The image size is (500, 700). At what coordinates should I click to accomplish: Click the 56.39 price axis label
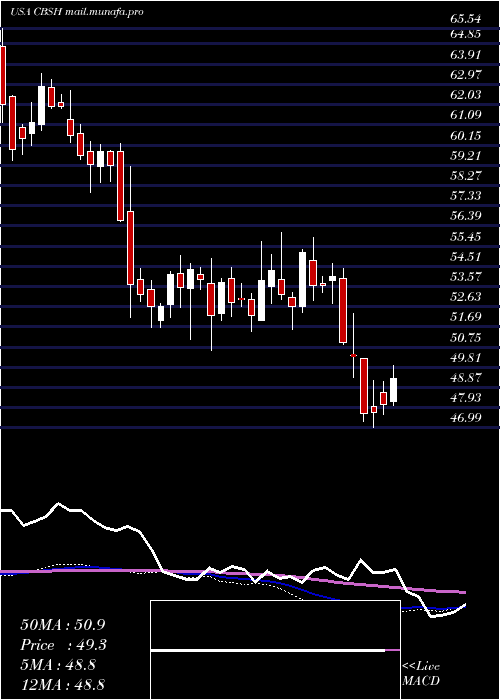[466, 217]
